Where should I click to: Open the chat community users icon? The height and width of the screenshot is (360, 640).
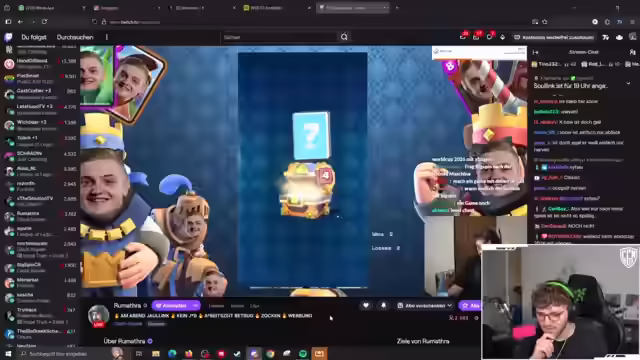632,52
